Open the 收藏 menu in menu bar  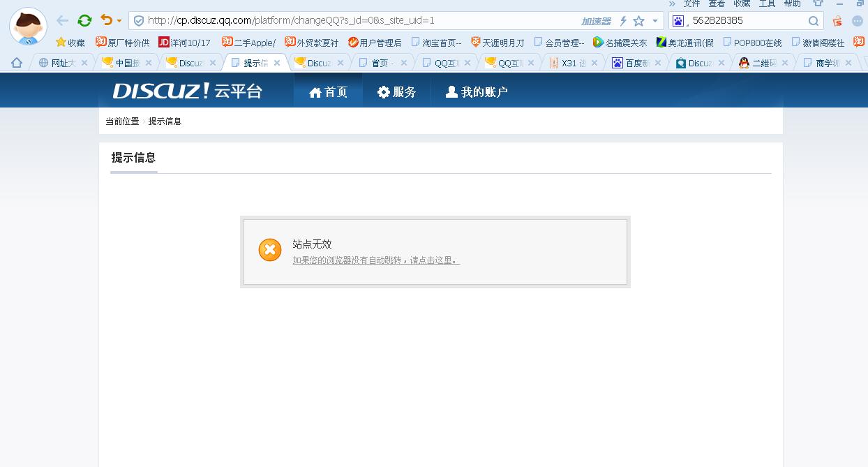pos(742,3)
